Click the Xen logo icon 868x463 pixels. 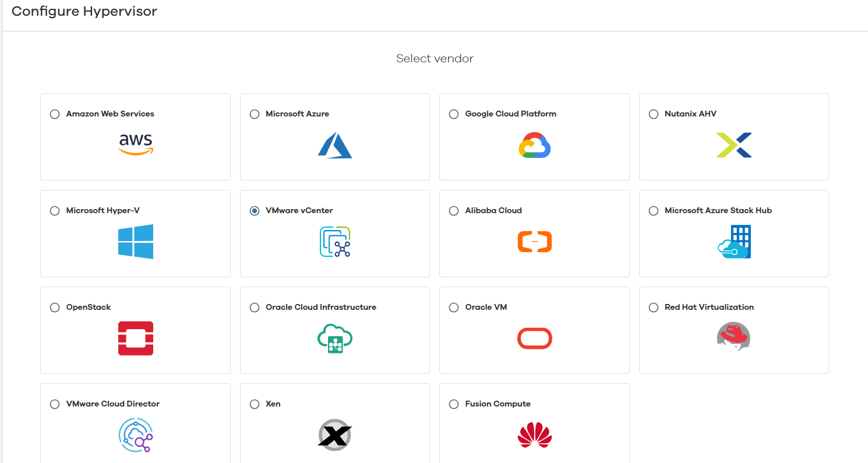[335, 434]
